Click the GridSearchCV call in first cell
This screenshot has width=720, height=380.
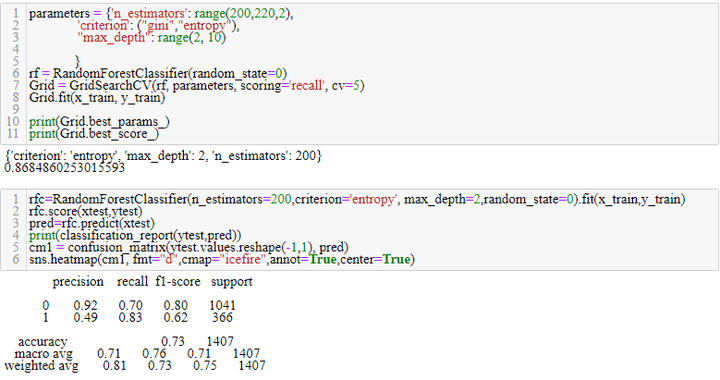pos(197,85)
